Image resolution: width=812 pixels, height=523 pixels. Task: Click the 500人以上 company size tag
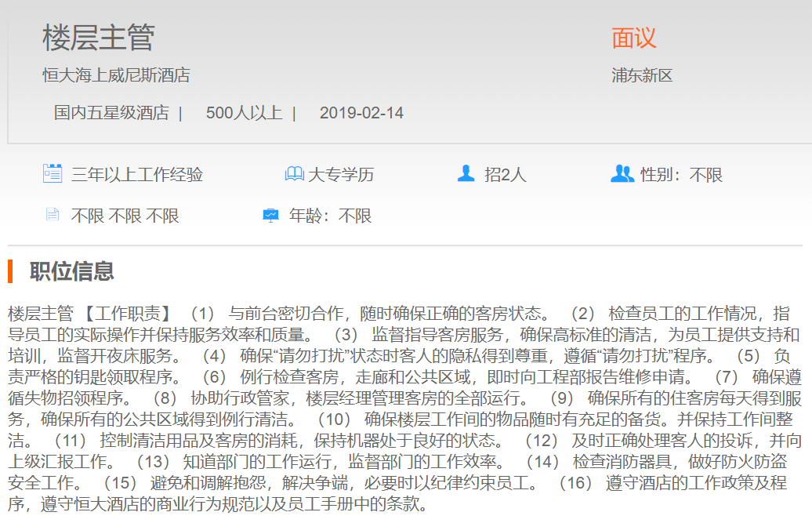point(244,113)
